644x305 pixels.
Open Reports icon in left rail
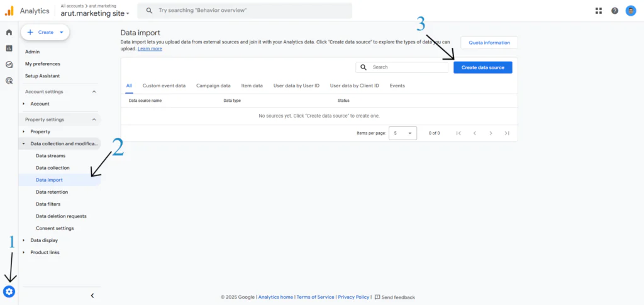(9, 48)
